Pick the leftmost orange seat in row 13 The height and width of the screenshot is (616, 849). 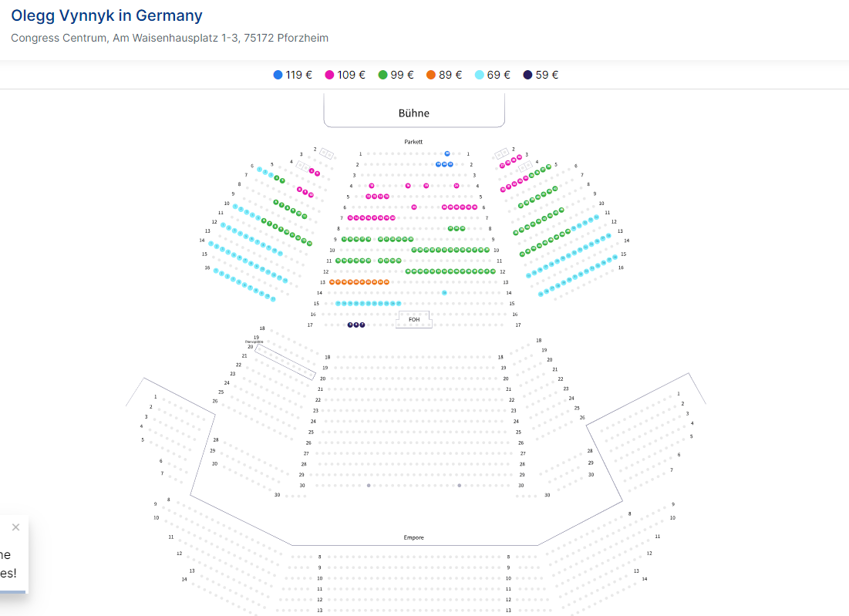click(x=332, y=282)
